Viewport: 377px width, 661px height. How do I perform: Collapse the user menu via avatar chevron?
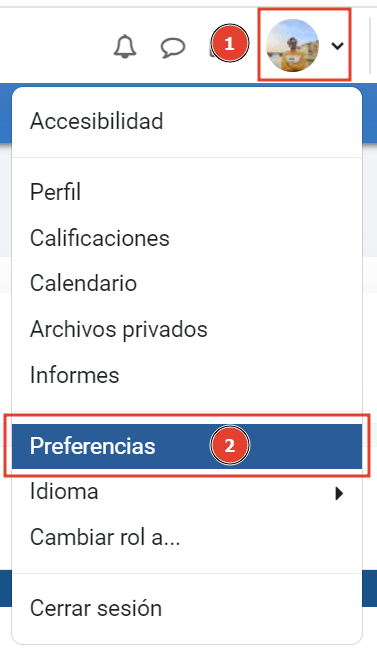337,46
